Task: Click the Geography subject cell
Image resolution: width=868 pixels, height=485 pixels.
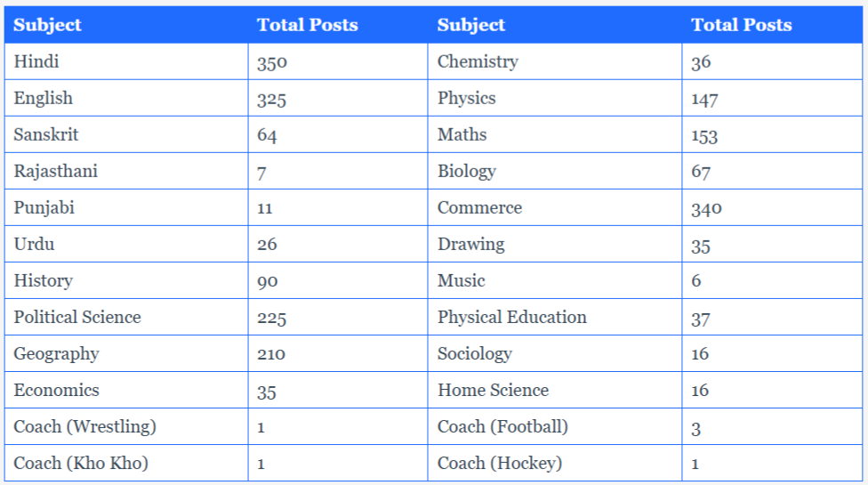Action: coord(126,354)
